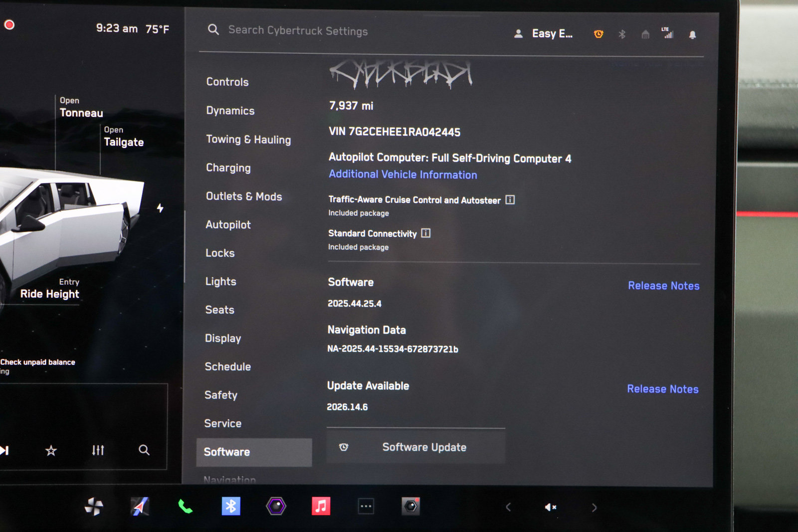
Task: Open the Controls settings section
Action: pos(227,82)
